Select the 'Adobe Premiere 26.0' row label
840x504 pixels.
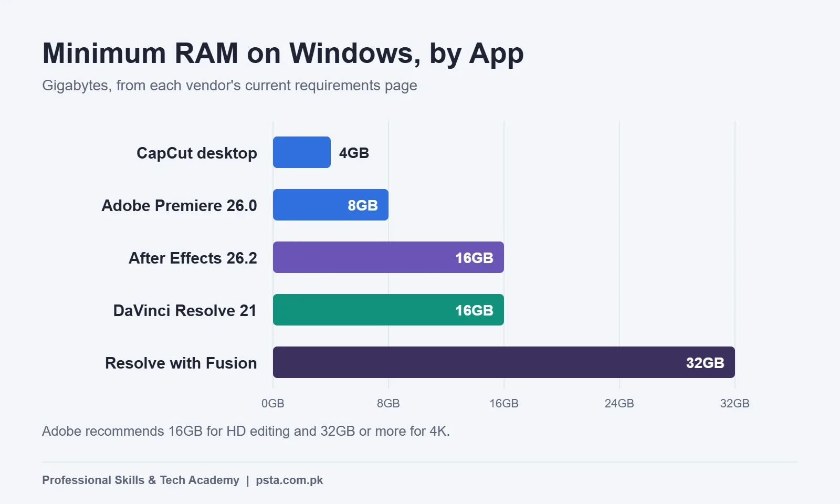(x=179, y=205)
